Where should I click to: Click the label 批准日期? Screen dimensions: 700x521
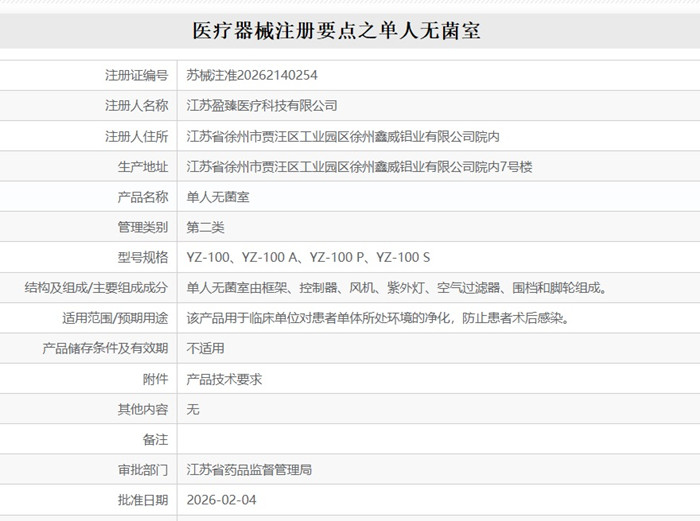pyautogui.click(x=143, y=500)
